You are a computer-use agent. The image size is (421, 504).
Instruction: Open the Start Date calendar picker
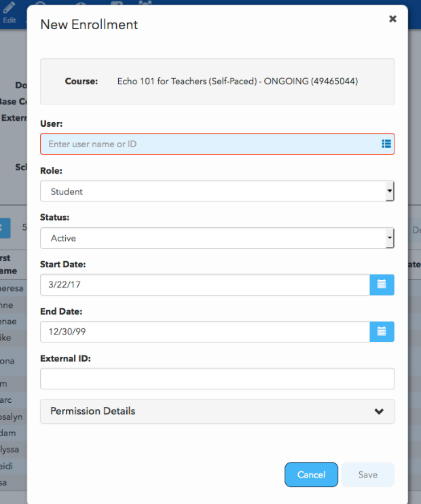pos(382,285)
